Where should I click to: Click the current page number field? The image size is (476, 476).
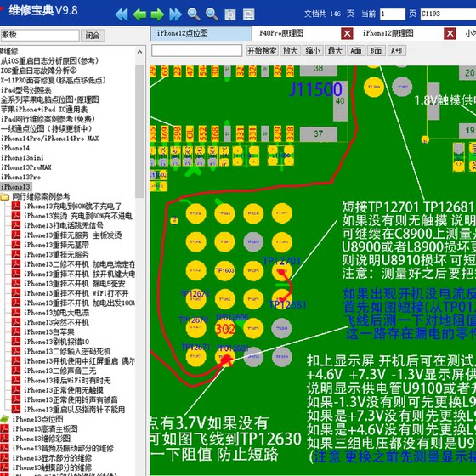coord(392,14)
